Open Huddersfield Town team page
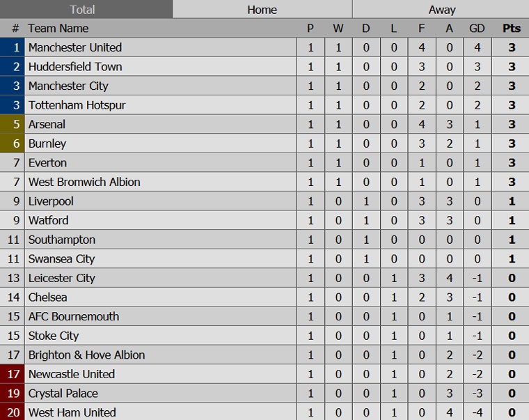The height and width of the screenshot is (420, 529). click(x=75, y=67)
